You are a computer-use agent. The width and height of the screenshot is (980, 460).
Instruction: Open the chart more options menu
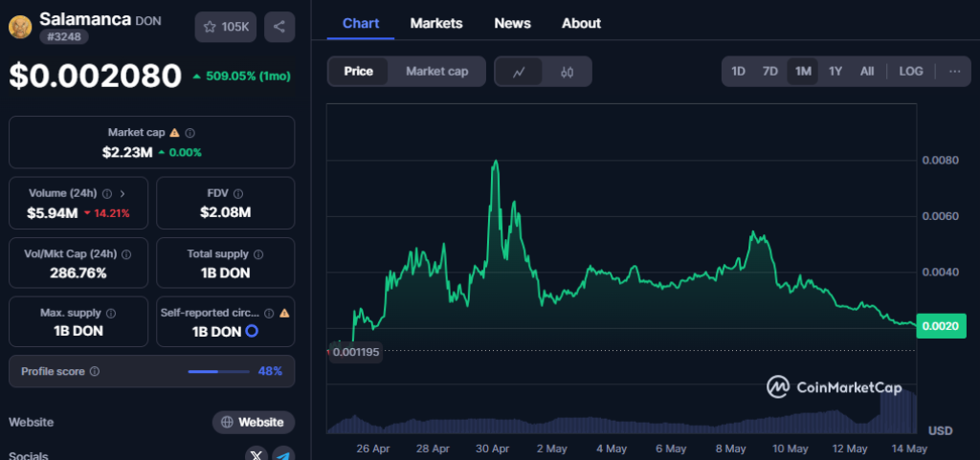coord(954,71)
